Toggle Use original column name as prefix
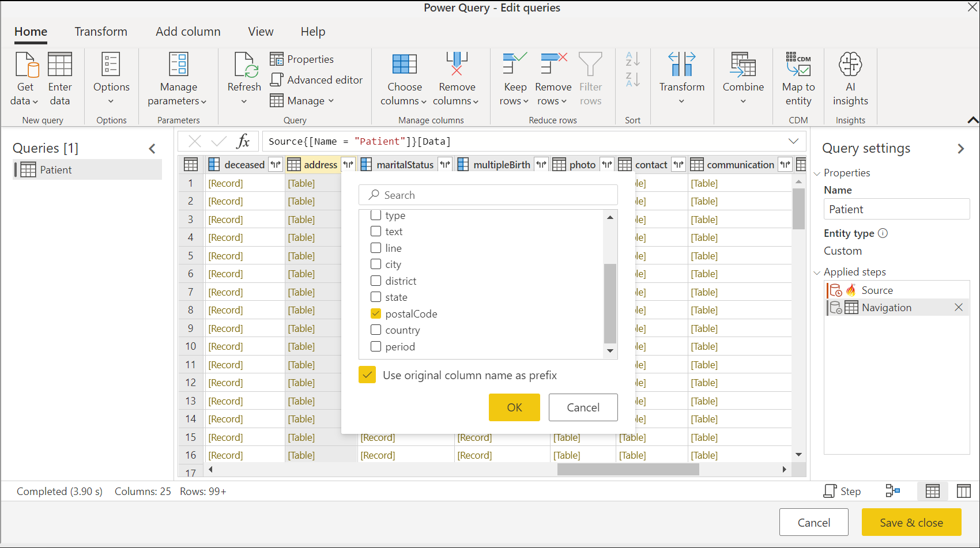980x548 pixels. coord(367,375)
